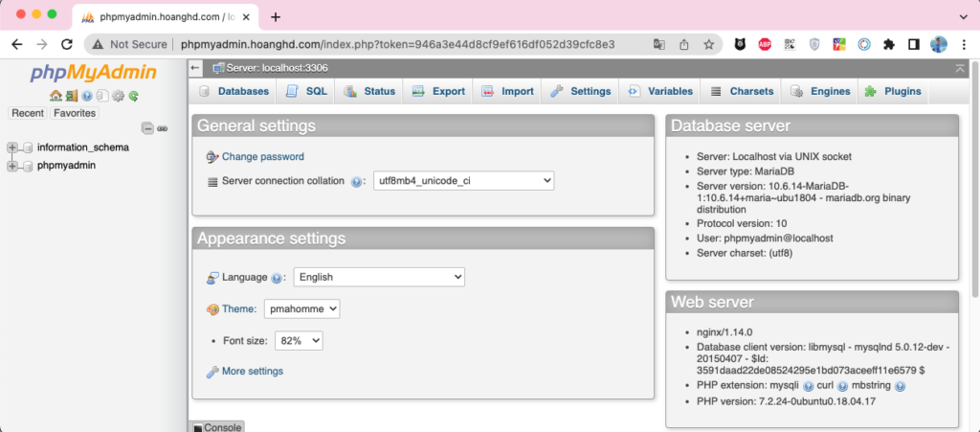Click the Google Translate icon in address bar
This screenshot has width=980, height=432.
[659, 44]
